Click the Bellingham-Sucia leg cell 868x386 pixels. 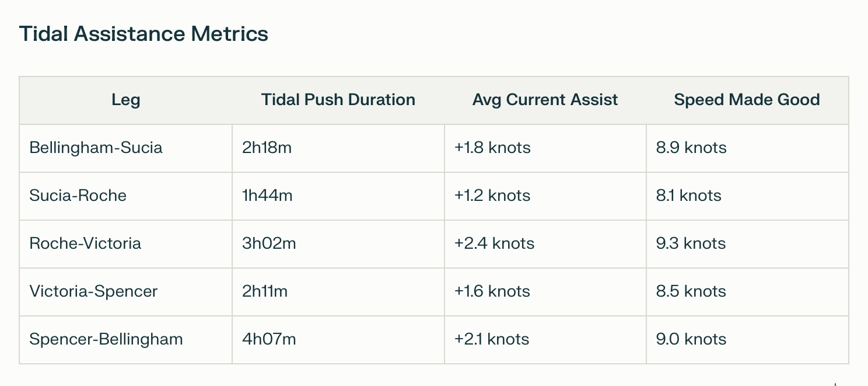coord(96,148)
